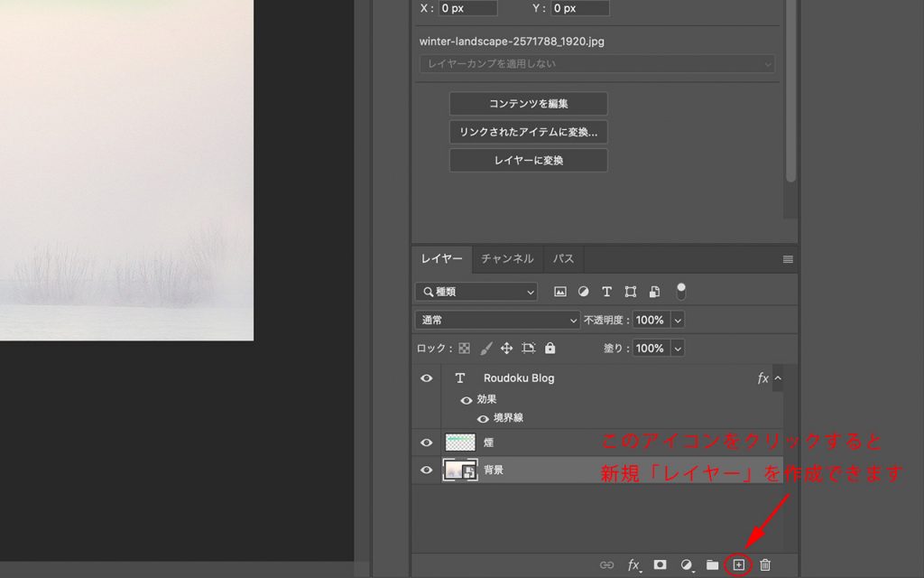Collapse Roudoku Blog layer effects
The height and width of the screenshot is (578, 924).
click(778, 378)
